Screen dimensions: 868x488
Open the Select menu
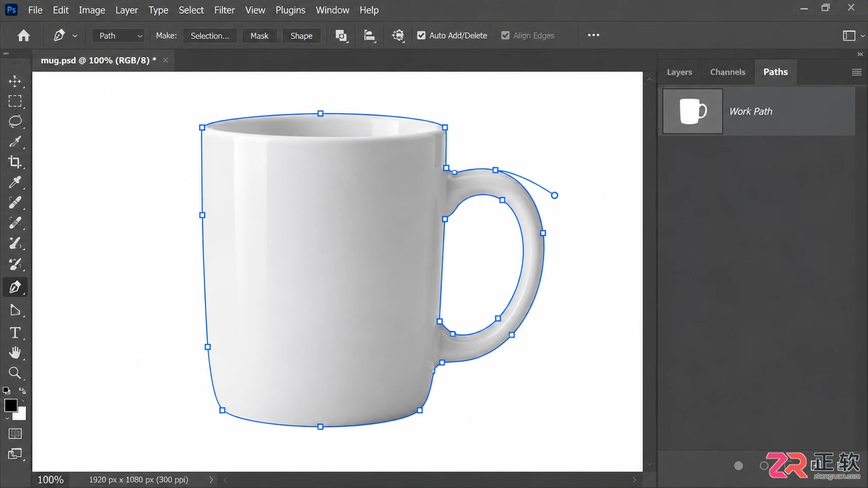coord(191,10)
